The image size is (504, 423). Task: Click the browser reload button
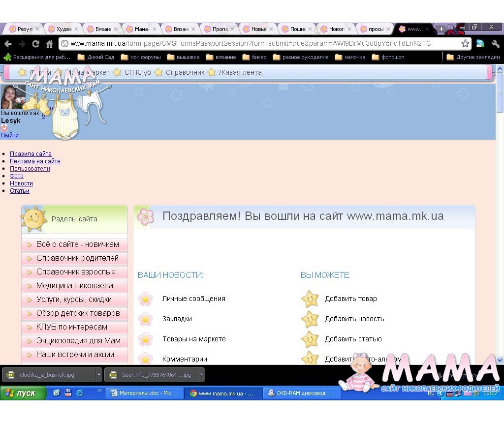[35, 44]
